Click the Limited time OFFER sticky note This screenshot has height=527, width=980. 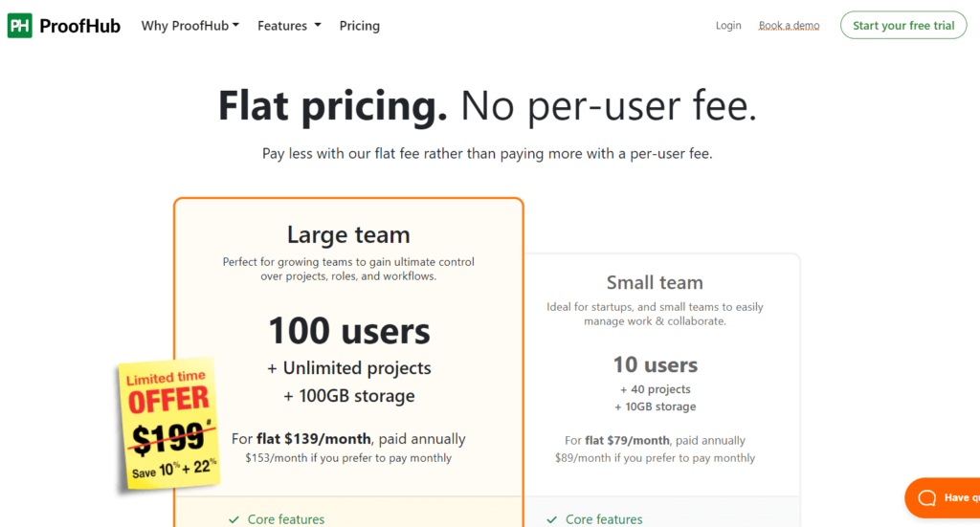click(168, 424)
